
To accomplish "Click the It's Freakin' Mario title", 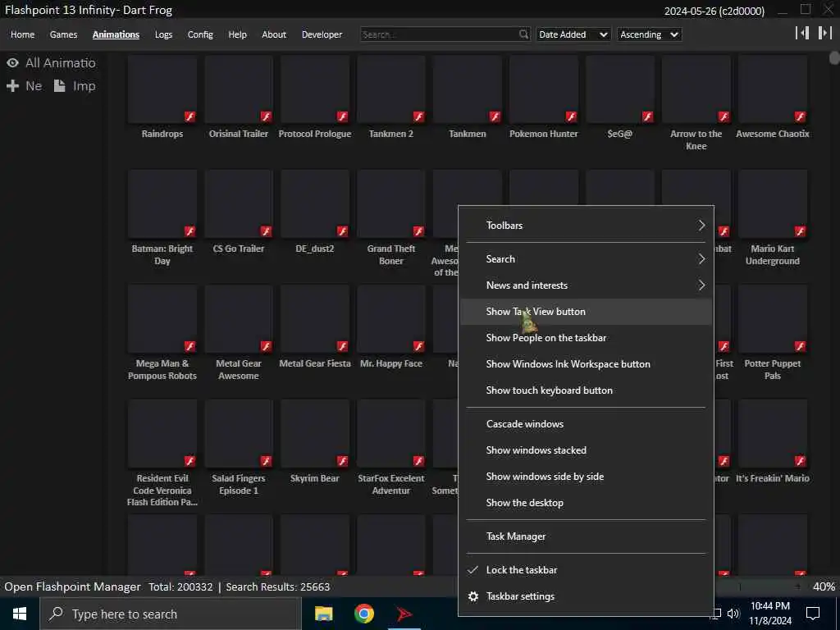I will (773, 478).
